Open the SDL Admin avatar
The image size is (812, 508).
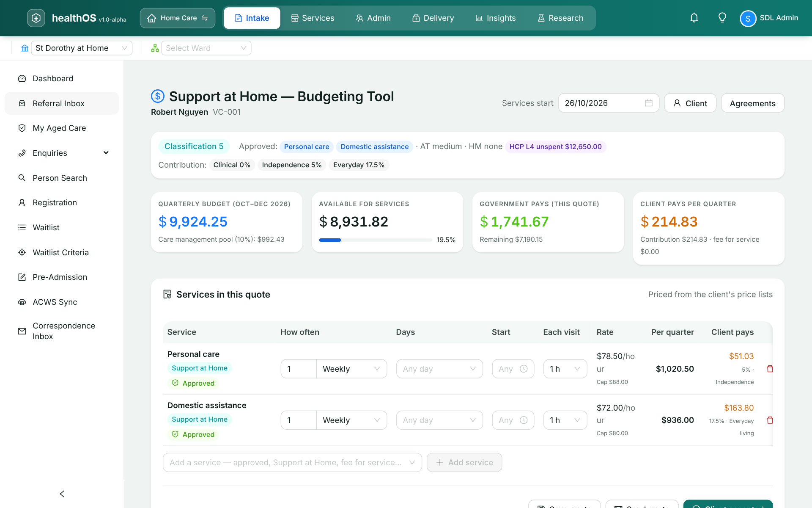point(748,18)
